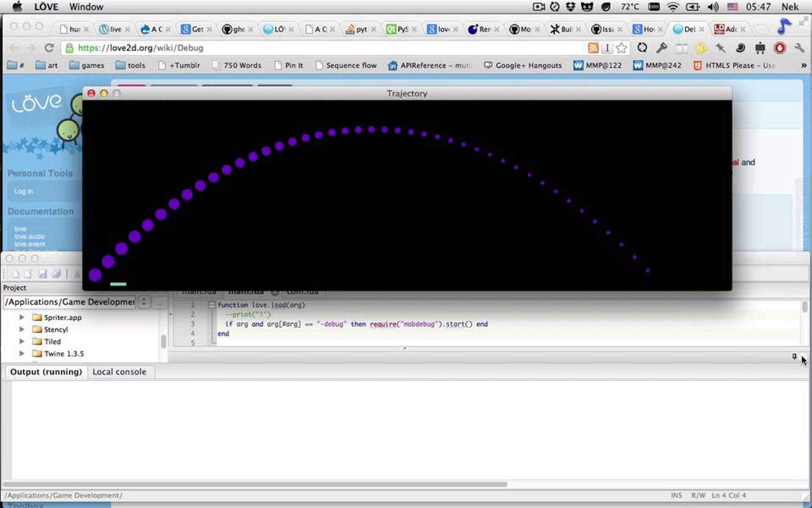Click the project path input field
Image resolution: width=812 pixels, height=508 pixels.
coord(70,302)
